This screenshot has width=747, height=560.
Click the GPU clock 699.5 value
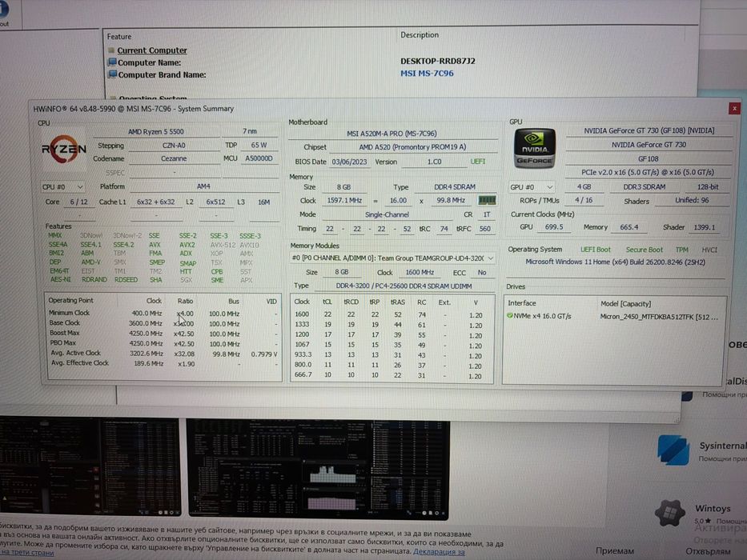[553, 227]
